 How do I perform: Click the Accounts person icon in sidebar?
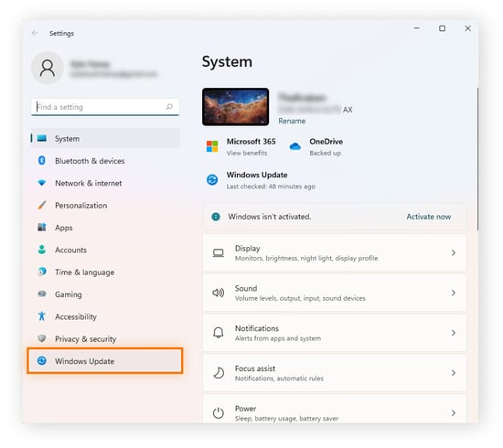point(42,250)
